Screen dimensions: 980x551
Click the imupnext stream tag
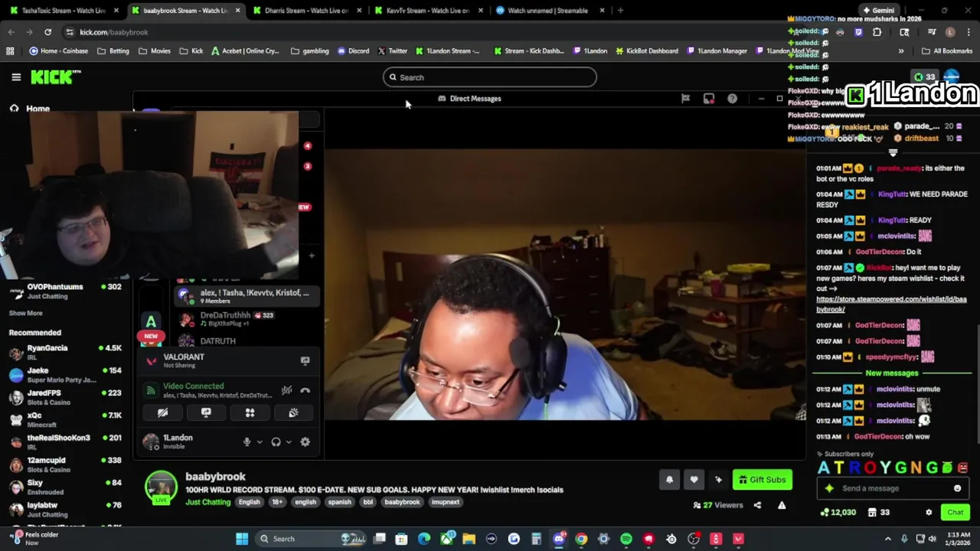click(x=445, y=502)
